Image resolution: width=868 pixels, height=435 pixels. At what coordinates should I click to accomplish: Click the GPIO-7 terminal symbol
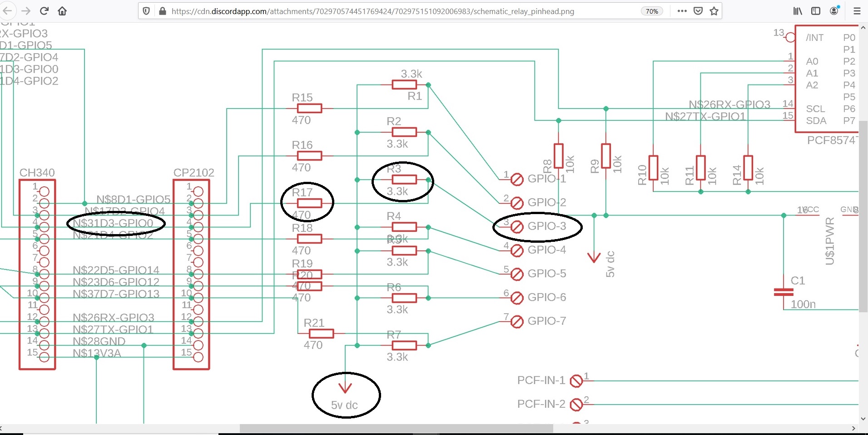(x=517, y=321)
